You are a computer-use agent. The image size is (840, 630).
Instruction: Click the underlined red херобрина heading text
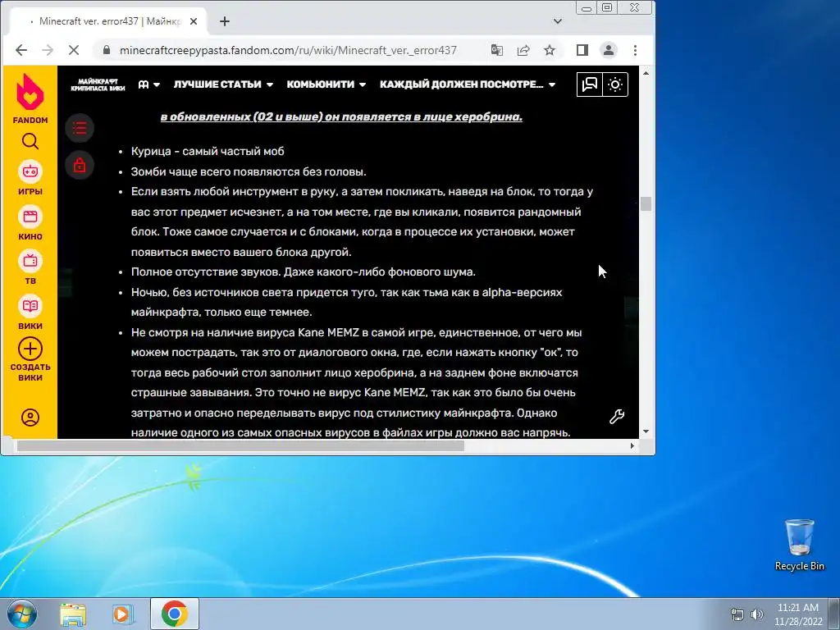click(x=341, y=116)
